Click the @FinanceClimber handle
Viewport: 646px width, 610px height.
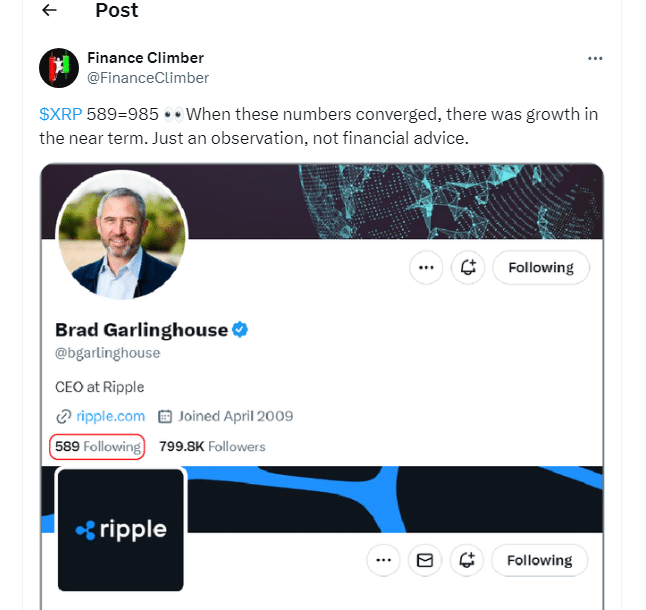[148, 77]
